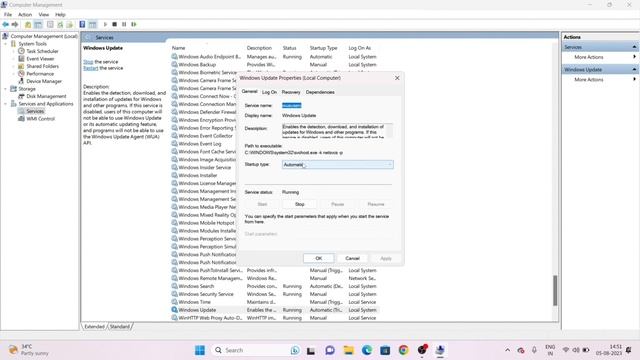Switch to the Extended view tab

coord(94,327)
